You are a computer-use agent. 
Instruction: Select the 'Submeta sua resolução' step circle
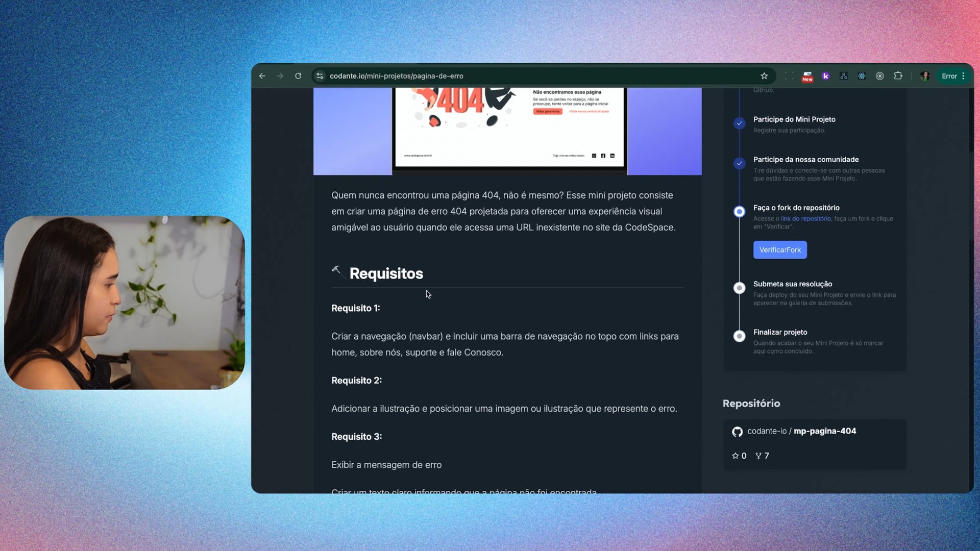click(x=739, y=288)
